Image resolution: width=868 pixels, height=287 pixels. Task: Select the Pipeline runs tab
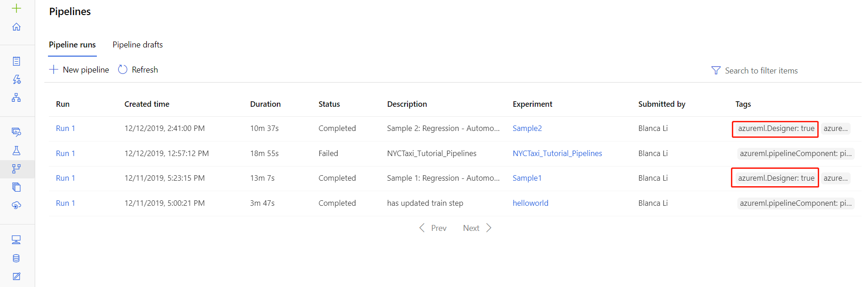coord(72,45)
